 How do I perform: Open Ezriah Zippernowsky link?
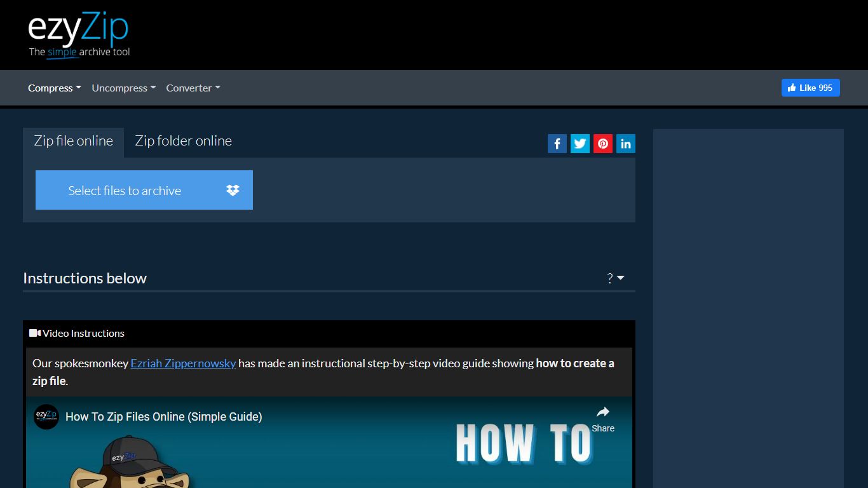tap(183, 363)
